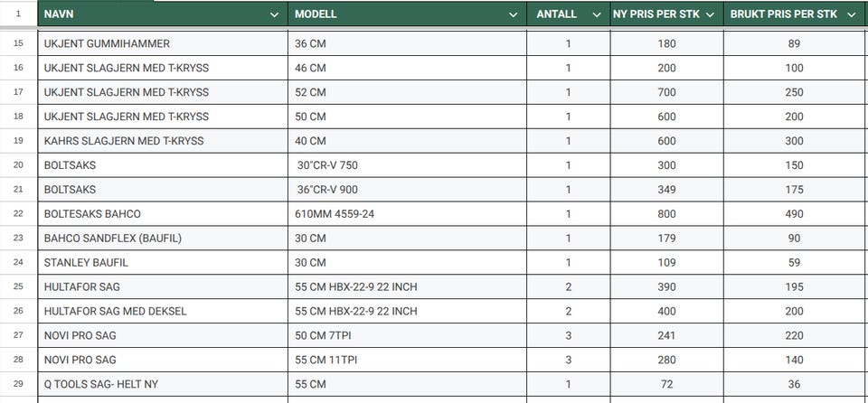Select row 1 header number

pyautogui.click(x=18, y=14)
